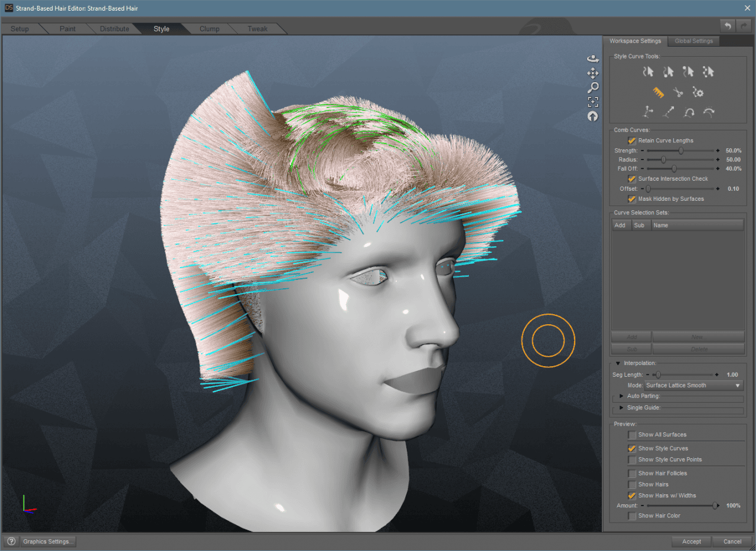
Task: Switch to the Clump tab
Action: [209, 29]
